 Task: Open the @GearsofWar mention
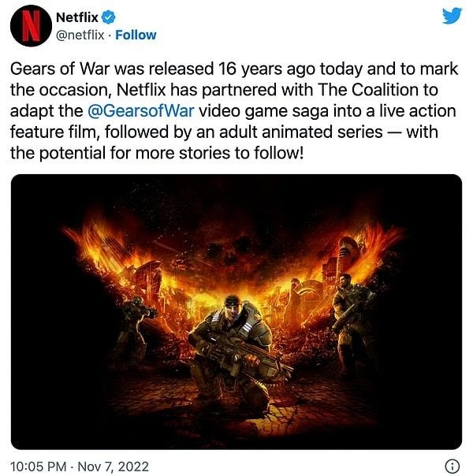pos(140,111)
